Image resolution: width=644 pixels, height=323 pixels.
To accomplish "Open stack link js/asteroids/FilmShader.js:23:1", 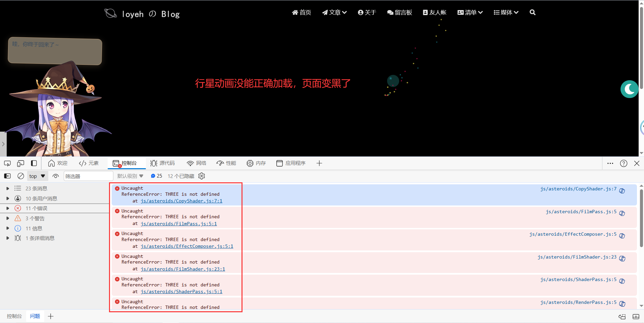I will click(x=183, y=269).
